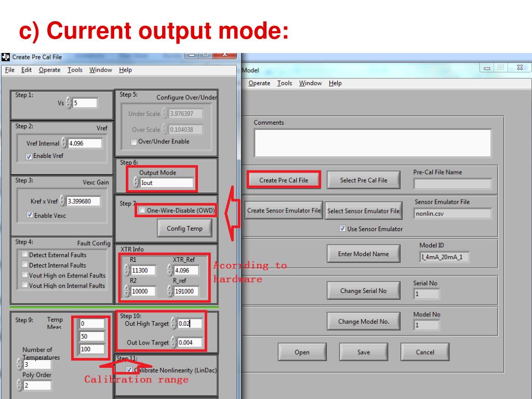Click the Pre-Cal File Name field

coord(453,183)
